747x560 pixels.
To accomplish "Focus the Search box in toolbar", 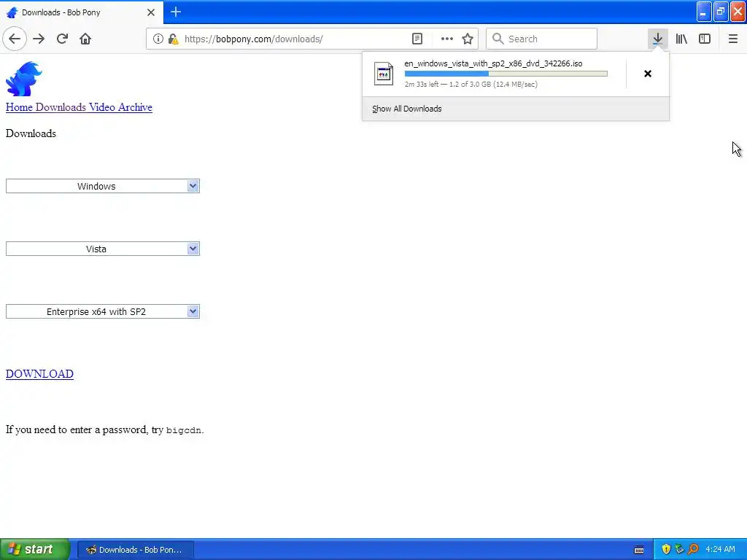I will 542,39.
